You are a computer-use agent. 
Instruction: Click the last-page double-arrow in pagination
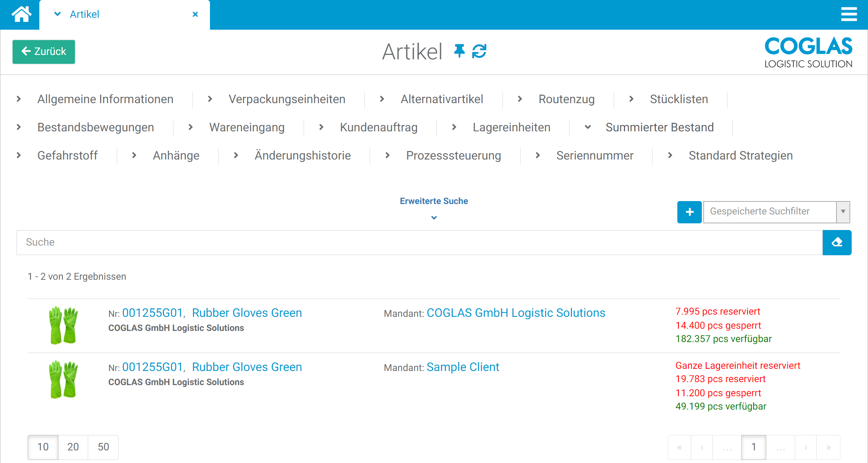point(829,447)
